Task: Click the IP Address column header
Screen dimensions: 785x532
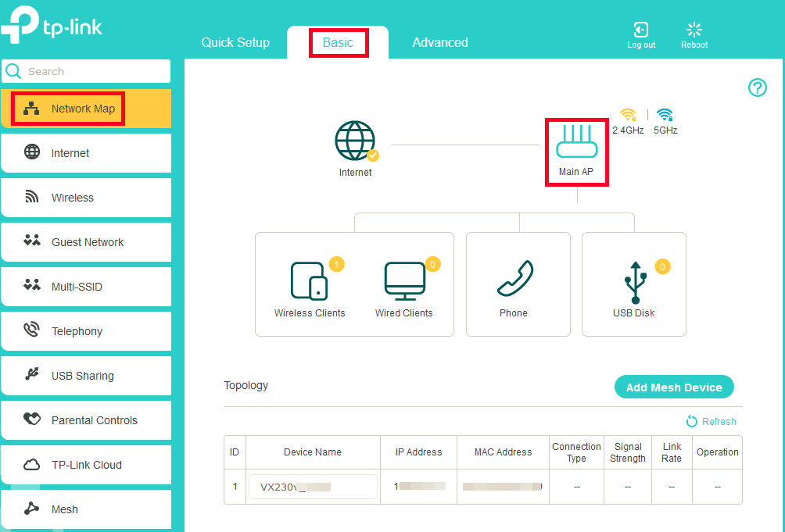Action: (418, 452)
